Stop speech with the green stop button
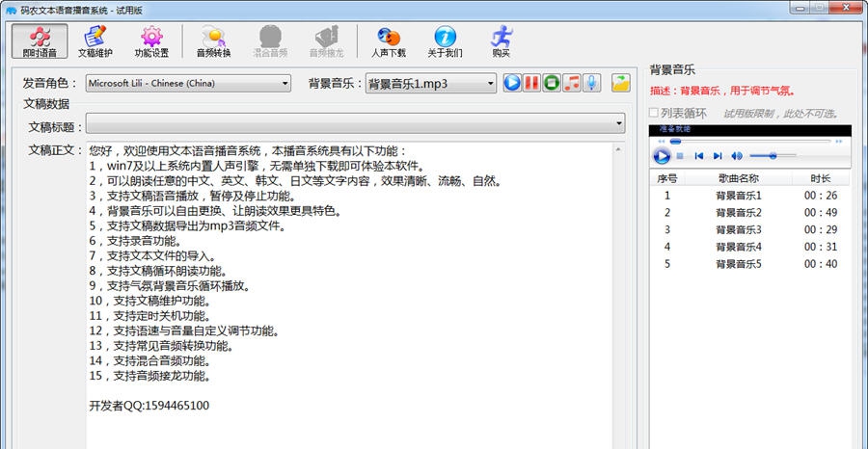Viewport: 868px width, 449px height. pyautogui.click(x=551, y=83)
